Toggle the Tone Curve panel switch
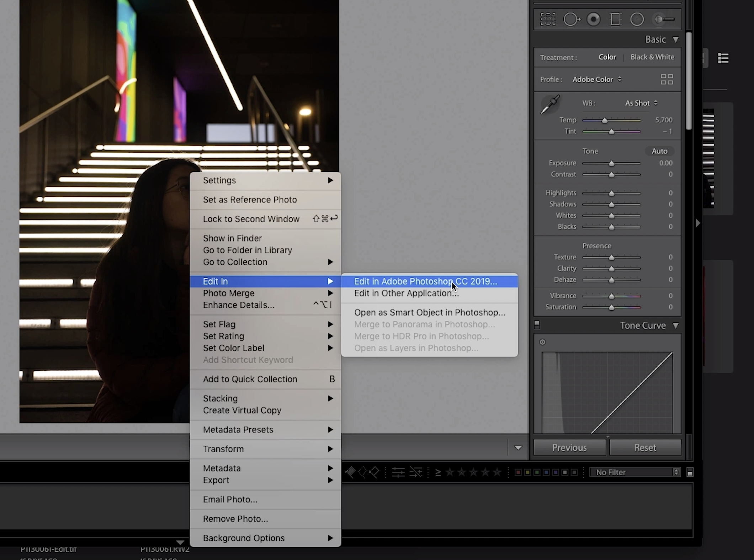 coord(536,325)
